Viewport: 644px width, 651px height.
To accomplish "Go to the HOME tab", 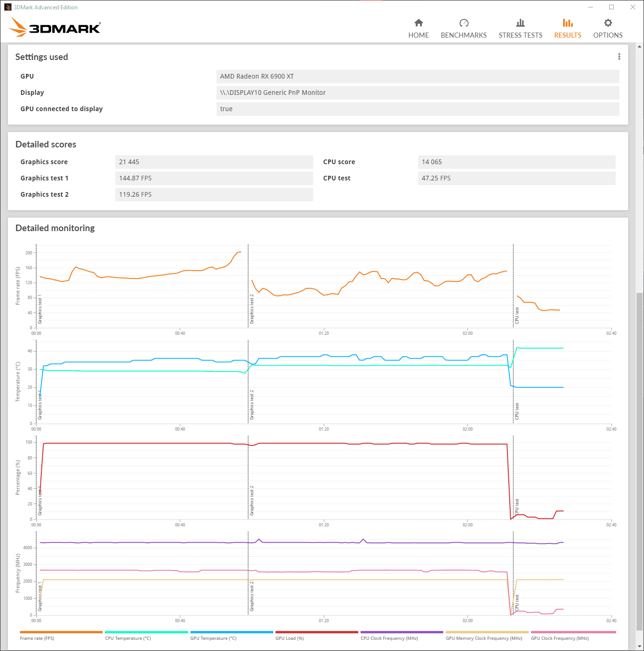I will point(418,29).
